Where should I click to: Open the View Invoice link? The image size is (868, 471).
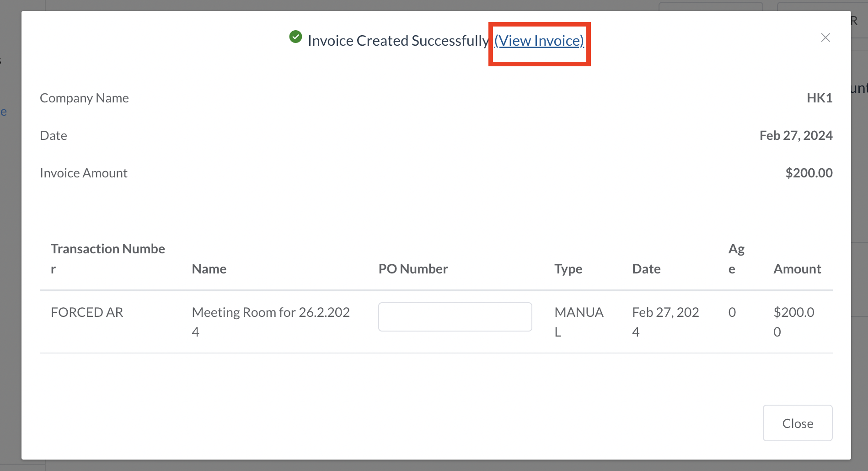click(x=539, y=41)
